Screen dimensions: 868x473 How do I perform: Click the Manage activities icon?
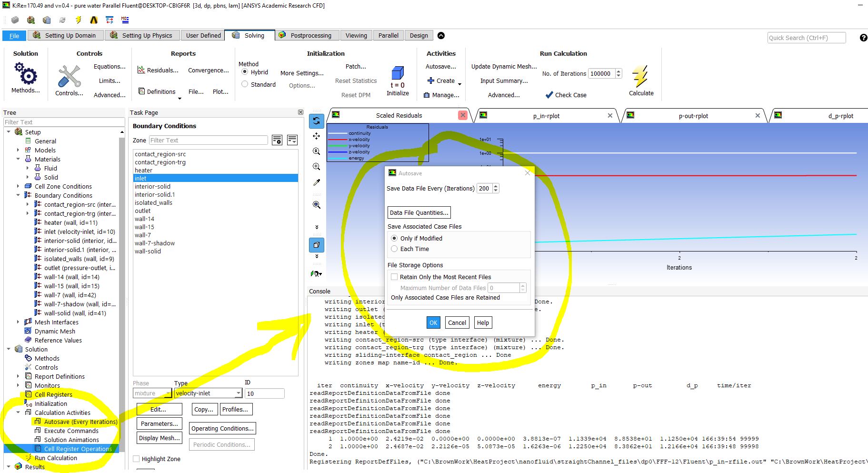pos(427,95)
